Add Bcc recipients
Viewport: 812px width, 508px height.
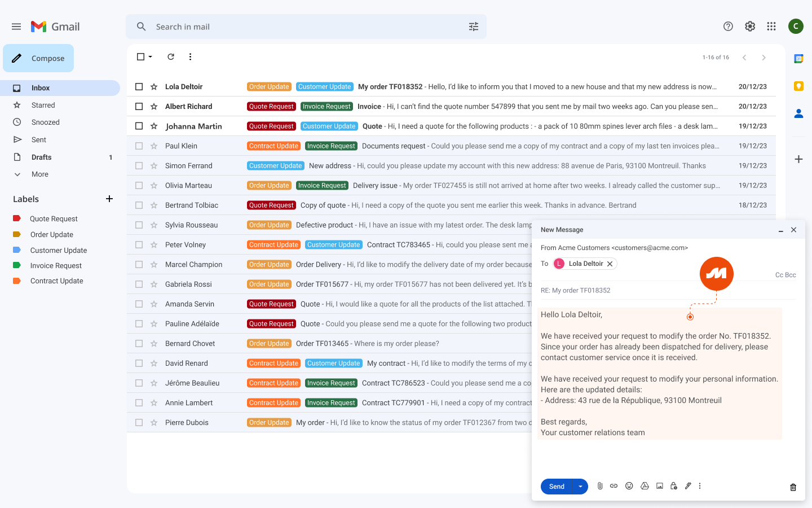click(x=791, y=275)
